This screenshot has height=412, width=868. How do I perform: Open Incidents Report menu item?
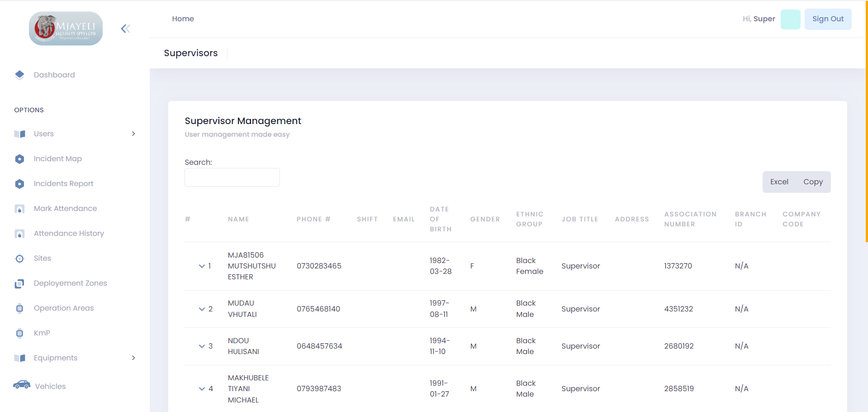tap(63, 183)
